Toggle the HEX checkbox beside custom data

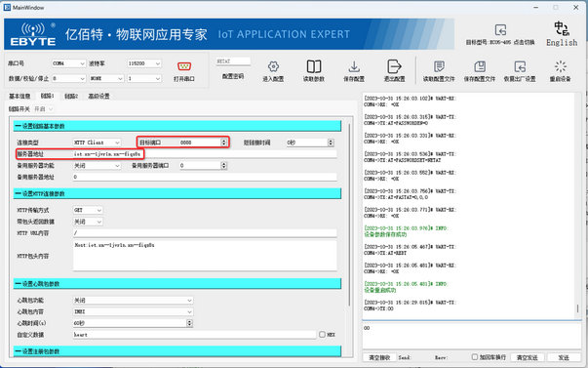coord(322,334)
